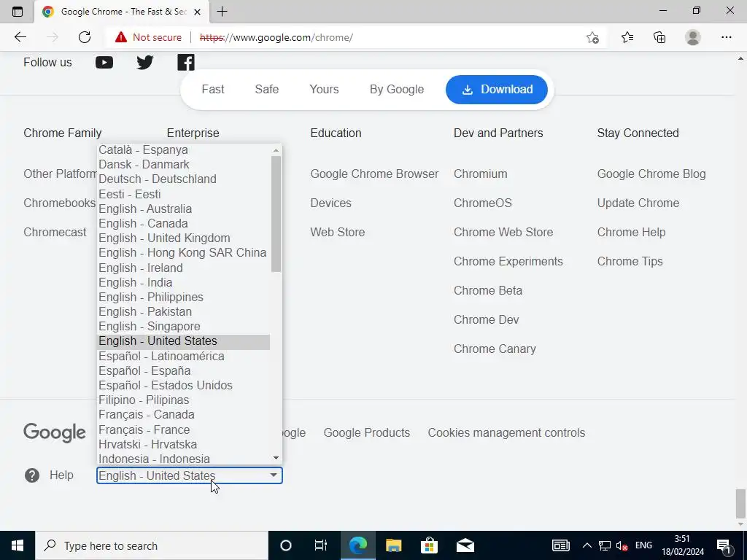Open a new tab with plus button
The height and width of the screenshot is (560, 747).
(x=222, y=12)
